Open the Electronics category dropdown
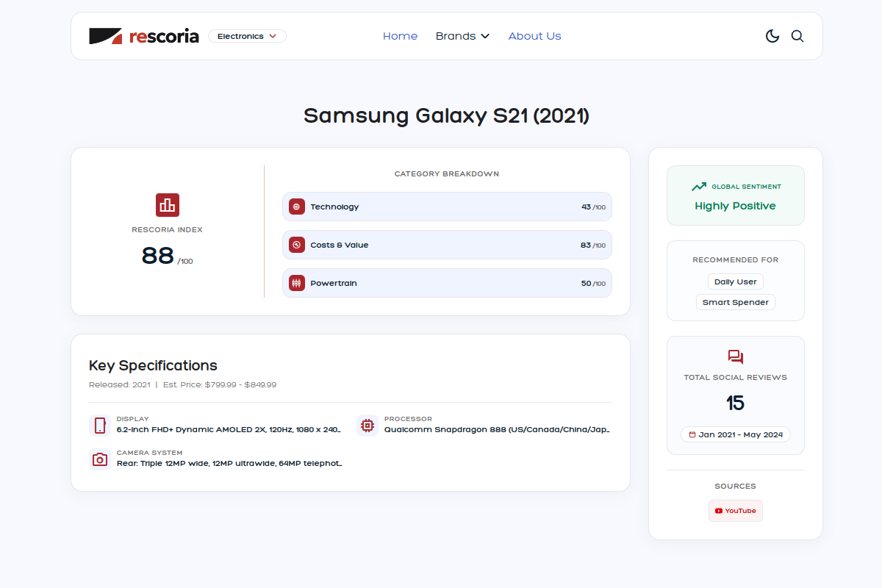Image resolution: width=882 pixels, height=588 pixels. pos(248,36)
